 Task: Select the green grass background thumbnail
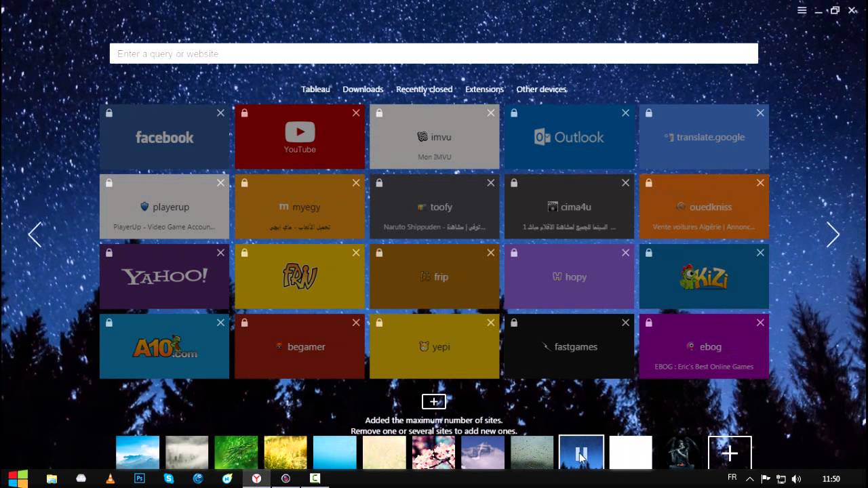point(236,452)
